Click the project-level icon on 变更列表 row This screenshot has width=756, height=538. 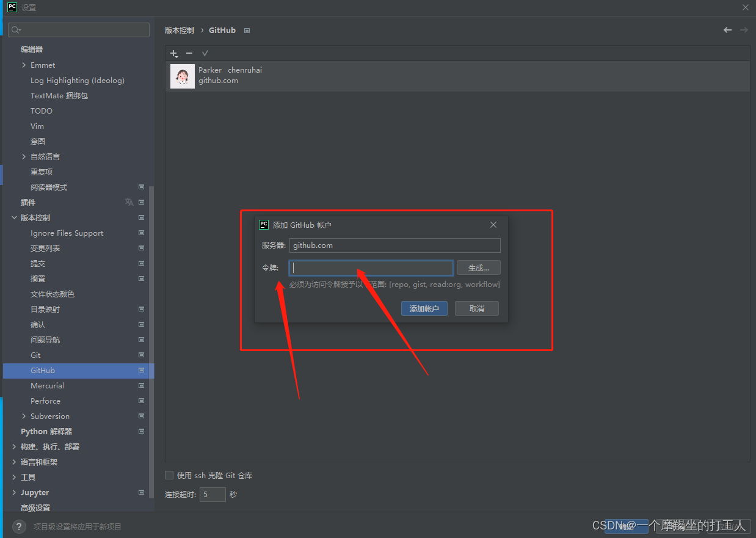[141, 248]
